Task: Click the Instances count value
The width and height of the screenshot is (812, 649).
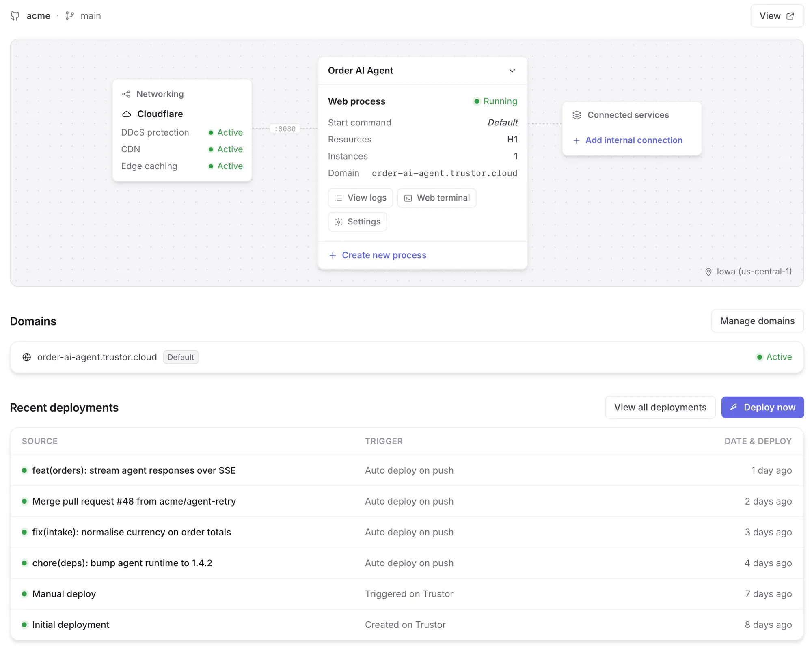Action: tap(515, 156)
